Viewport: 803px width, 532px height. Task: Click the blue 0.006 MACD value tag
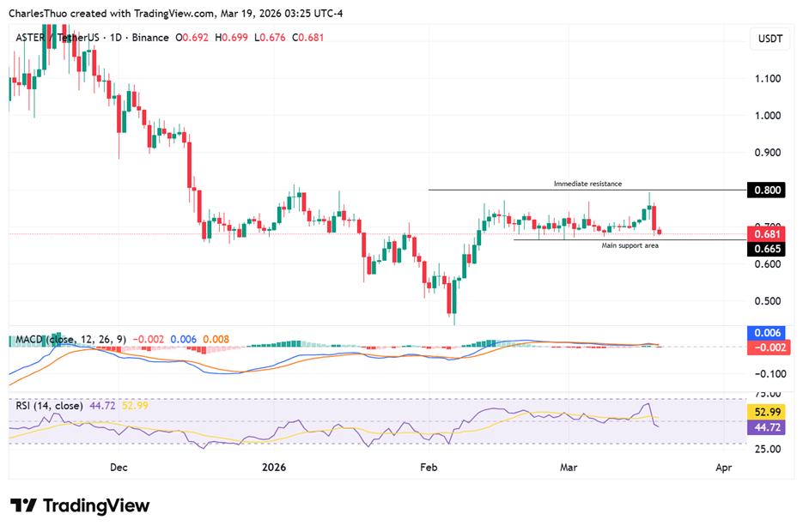767,332
